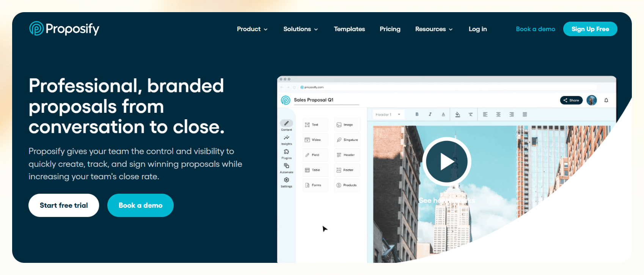Toggle italic formatting in editor toolbar
This screenshot has height=275, width=644.
click(430, 114)
